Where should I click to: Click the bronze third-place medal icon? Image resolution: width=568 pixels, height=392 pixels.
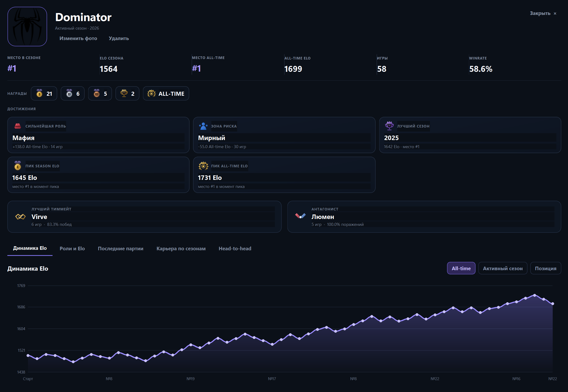click(x=97, y=93)
